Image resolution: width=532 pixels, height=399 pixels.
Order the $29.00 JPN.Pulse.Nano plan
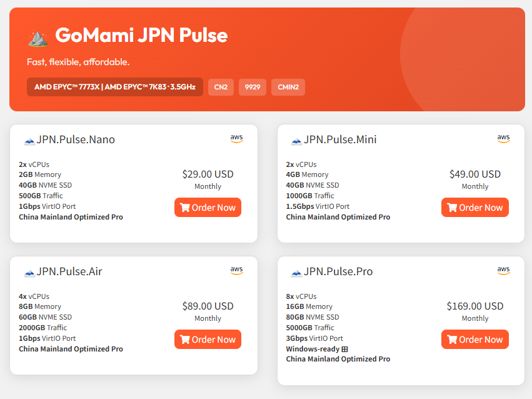(208, 208)
